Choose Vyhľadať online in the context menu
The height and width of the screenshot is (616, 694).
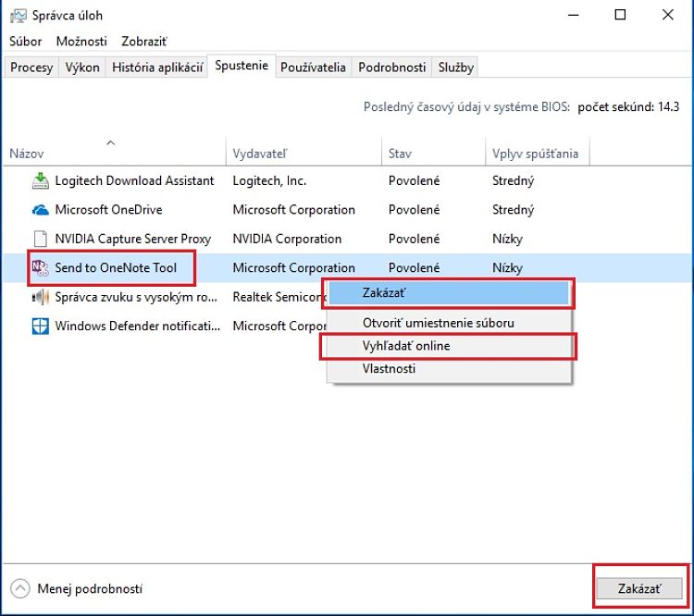point(449,346)
